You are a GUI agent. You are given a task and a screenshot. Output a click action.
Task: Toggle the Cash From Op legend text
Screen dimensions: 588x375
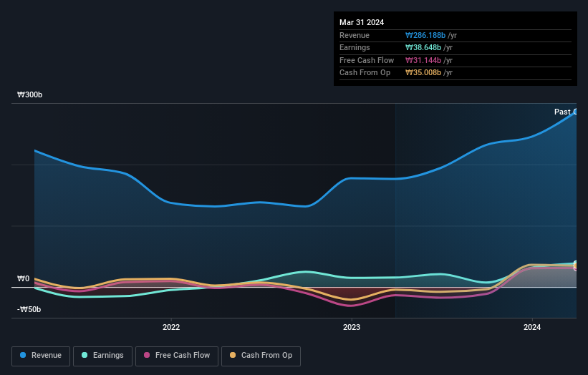tap(266, 356)
